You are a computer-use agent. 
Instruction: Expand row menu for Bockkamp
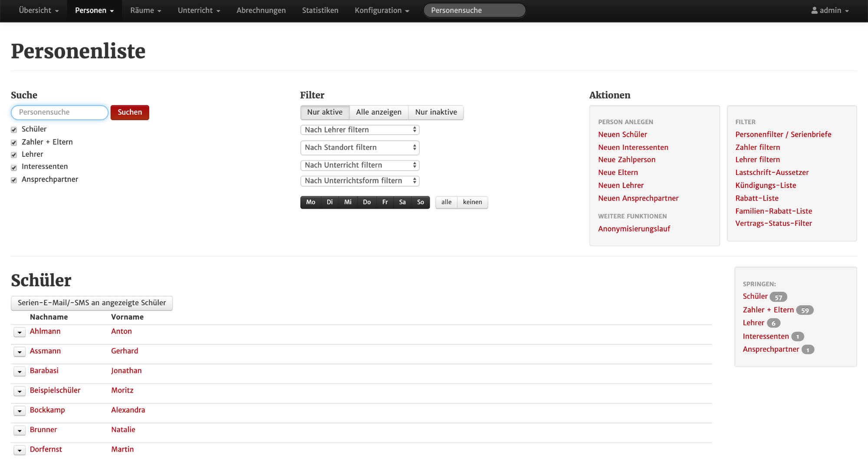click(20, 411)
